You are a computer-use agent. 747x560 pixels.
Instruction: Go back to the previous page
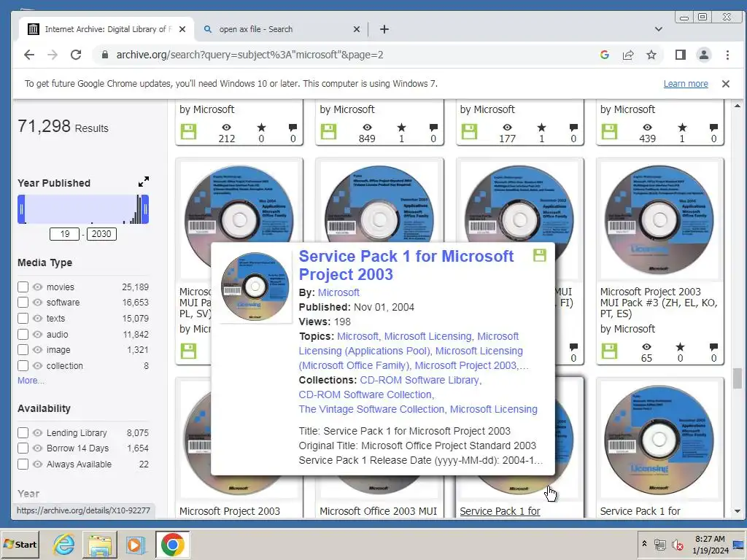point(29,55)
